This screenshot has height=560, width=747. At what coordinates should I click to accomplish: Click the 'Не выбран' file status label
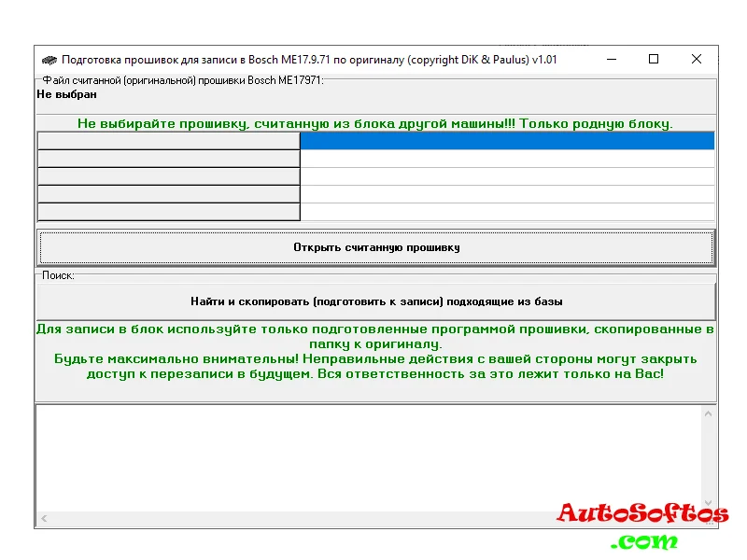click(x=67, y=94)
